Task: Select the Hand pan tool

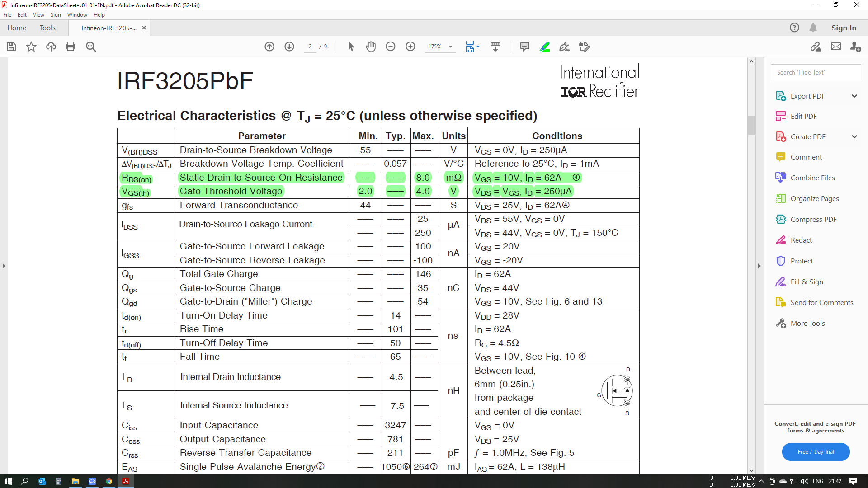Action: click(x=371, y=47)
